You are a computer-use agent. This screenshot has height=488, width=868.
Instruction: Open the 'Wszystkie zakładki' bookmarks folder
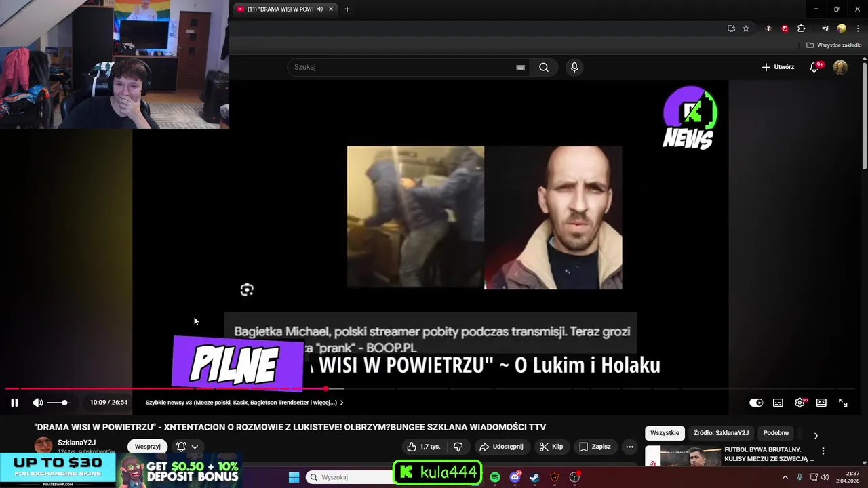click(x=834, y=45)
